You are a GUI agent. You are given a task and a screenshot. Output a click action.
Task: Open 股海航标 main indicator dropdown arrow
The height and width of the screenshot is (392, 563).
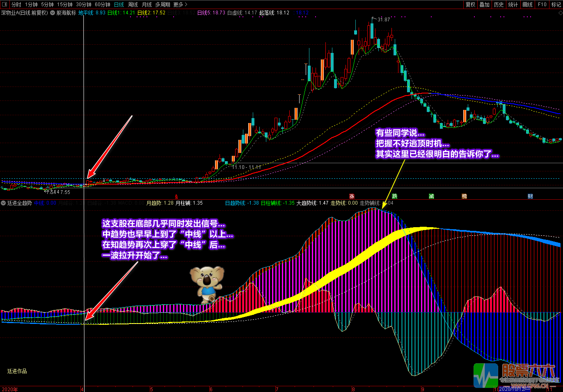pos(53,13)
